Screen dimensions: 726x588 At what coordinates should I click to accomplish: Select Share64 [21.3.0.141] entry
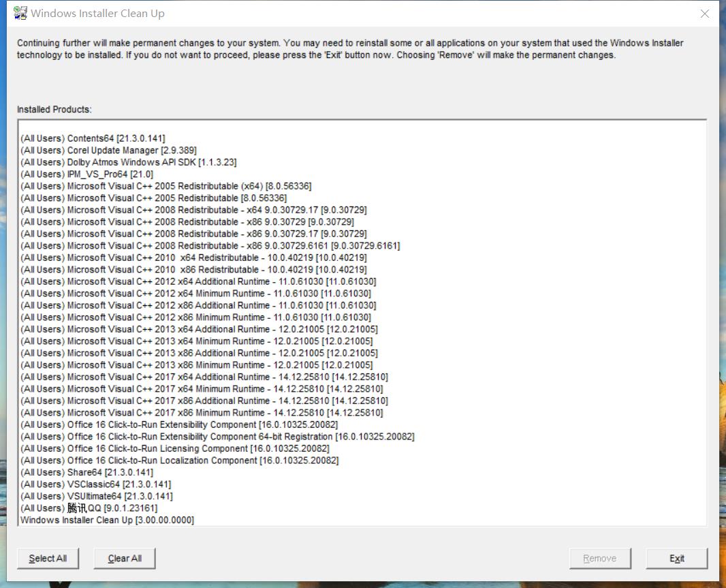click(86, 472)
